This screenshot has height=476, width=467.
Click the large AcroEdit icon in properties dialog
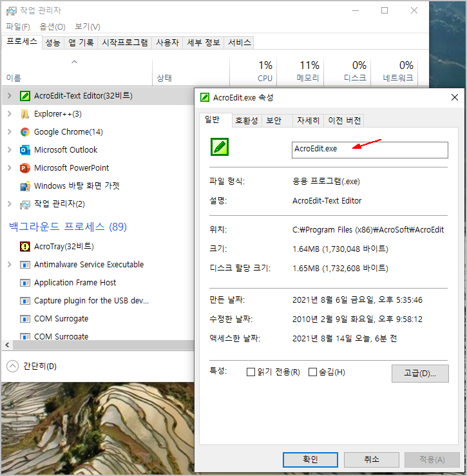point(220,147)
